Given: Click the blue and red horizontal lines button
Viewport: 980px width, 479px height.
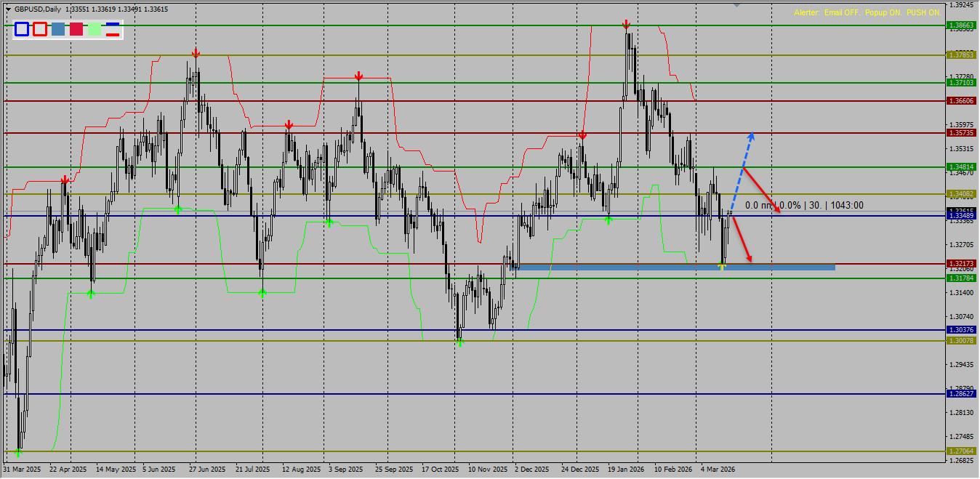Looking at the screenshot, I should pyautogui.click(x=113, y=29).
